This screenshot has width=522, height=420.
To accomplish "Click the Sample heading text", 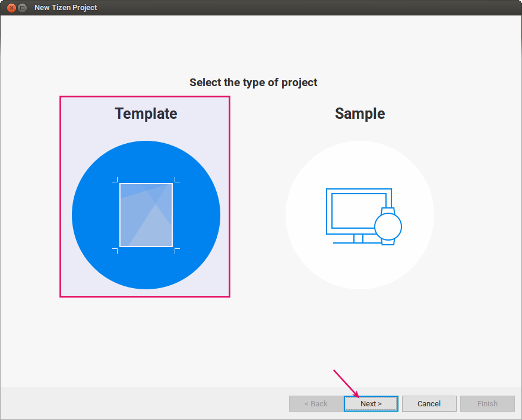I will [x=359, y=113].
